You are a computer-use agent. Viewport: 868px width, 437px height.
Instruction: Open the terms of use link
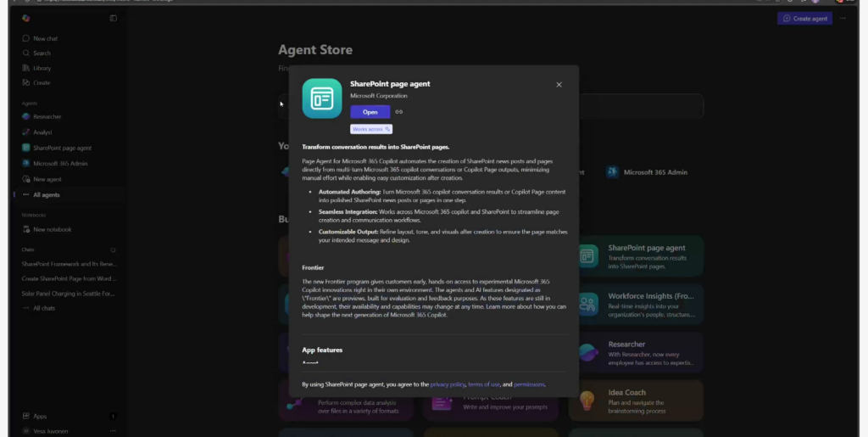484,384
